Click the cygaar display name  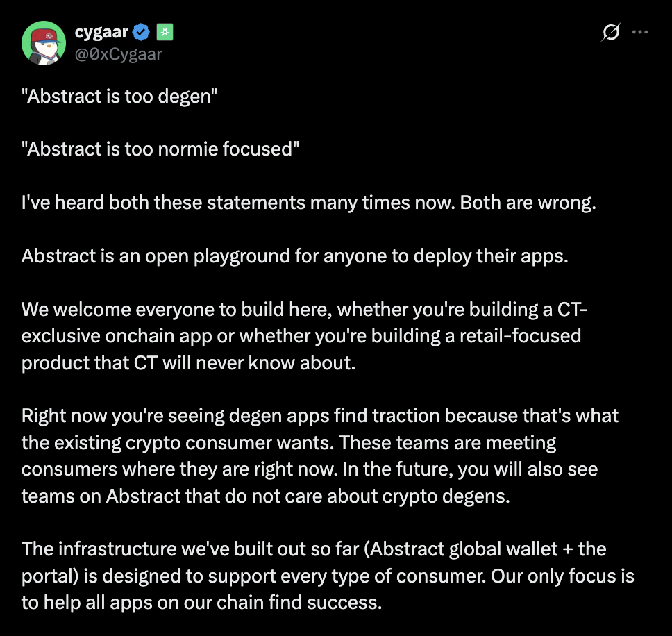click(101, 32)
